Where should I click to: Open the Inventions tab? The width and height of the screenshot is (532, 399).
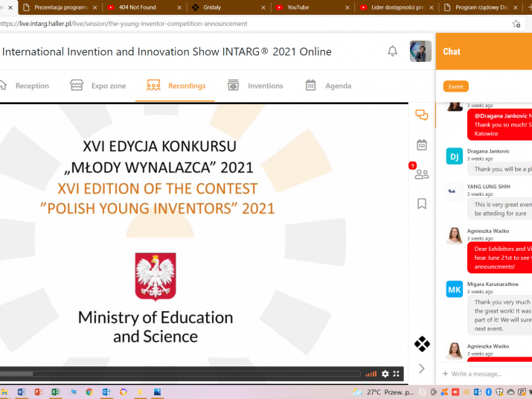[255, 86]
